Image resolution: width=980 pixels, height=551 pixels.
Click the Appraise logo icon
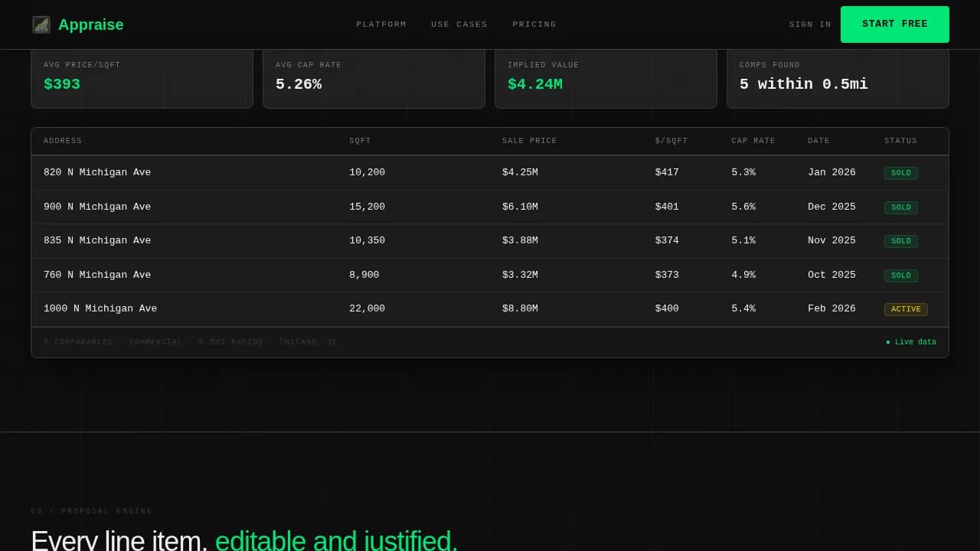click(41, 24)
